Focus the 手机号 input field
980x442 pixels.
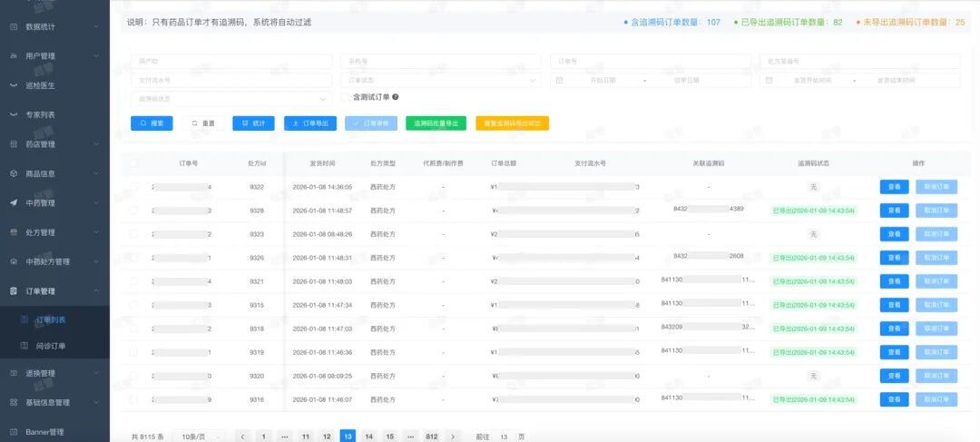[x=441, y=62]
